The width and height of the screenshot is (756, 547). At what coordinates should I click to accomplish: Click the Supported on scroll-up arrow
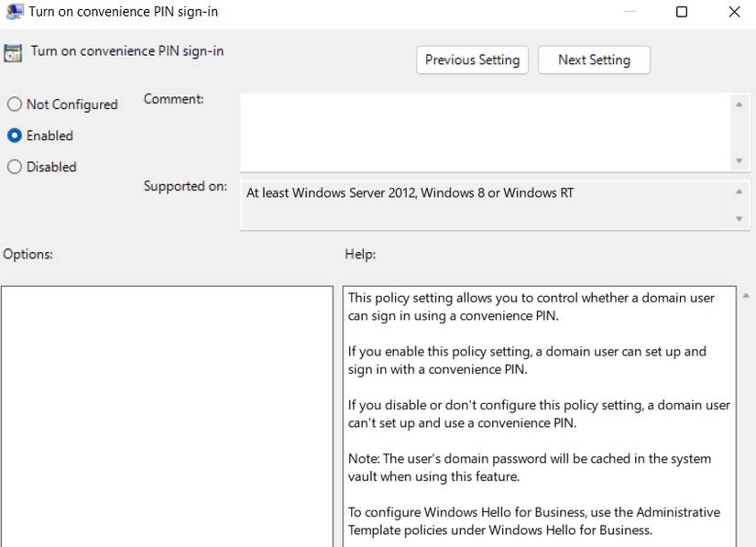coord(739,191)
